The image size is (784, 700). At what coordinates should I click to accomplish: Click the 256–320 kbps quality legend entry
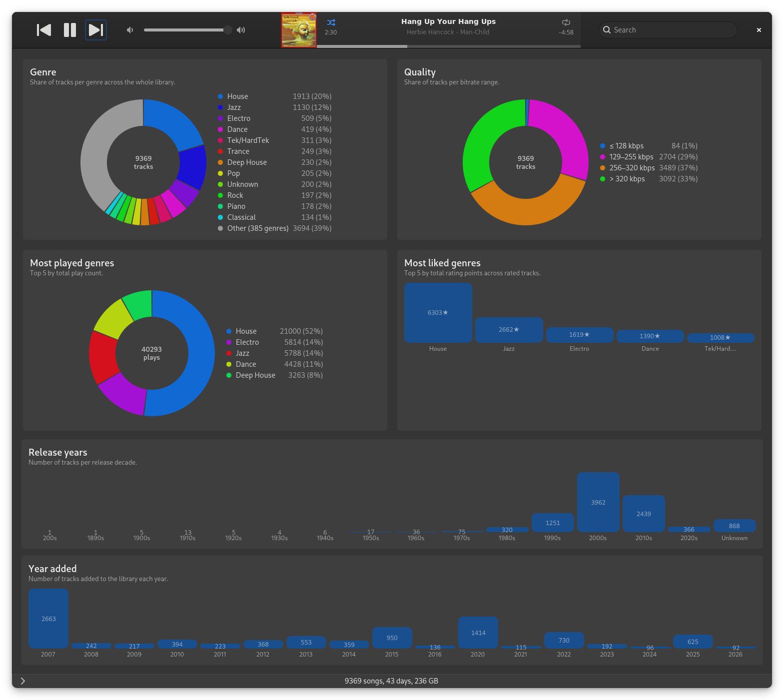tap(649, 168)
